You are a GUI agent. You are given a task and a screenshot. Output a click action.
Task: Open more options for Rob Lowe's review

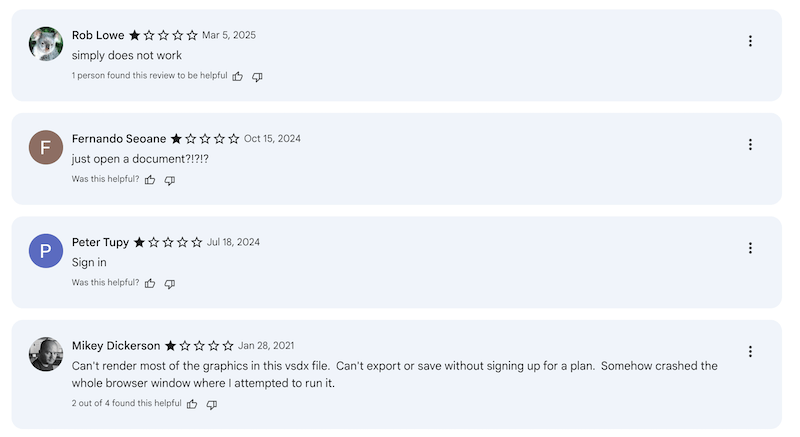click(750, 41)
